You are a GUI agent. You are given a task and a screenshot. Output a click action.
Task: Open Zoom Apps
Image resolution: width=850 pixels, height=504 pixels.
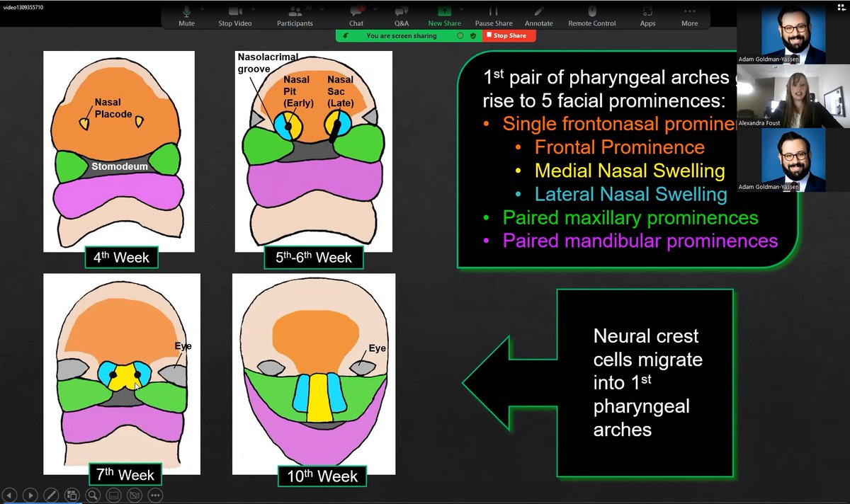click(x=647, y=14)
